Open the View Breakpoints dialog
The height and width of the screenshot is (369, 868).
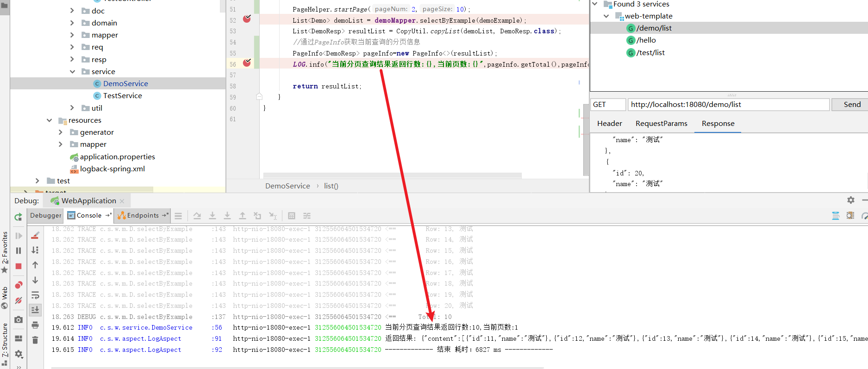coord(19,285)
